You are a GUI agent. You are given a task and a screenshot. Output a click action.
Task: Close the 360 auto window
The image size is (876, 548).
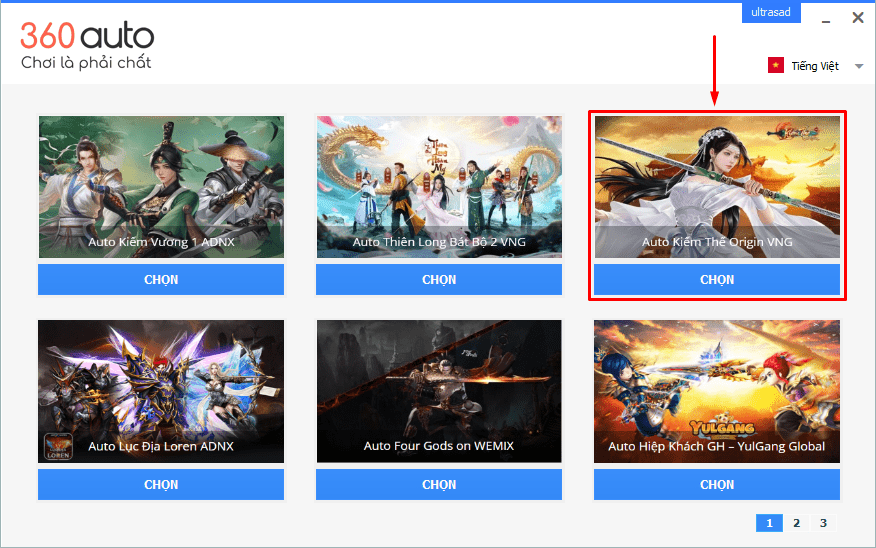click(x=858, y=17)
